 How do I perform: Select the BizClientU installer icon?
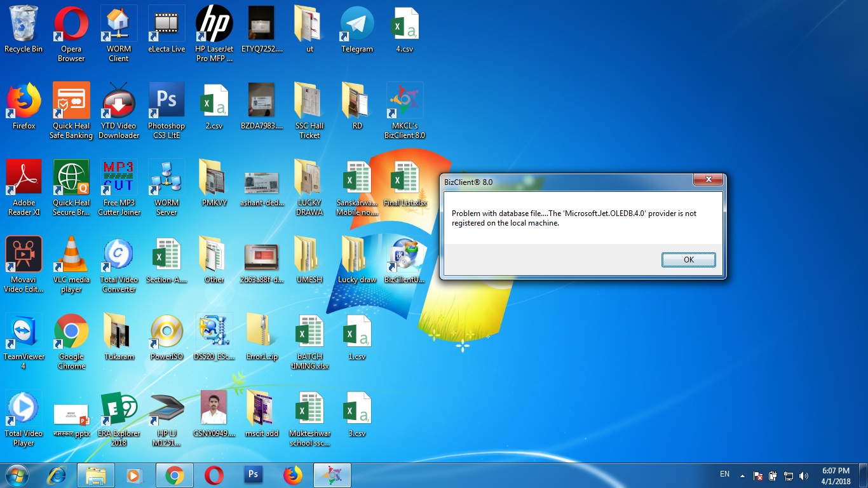[x=405, y=261]
